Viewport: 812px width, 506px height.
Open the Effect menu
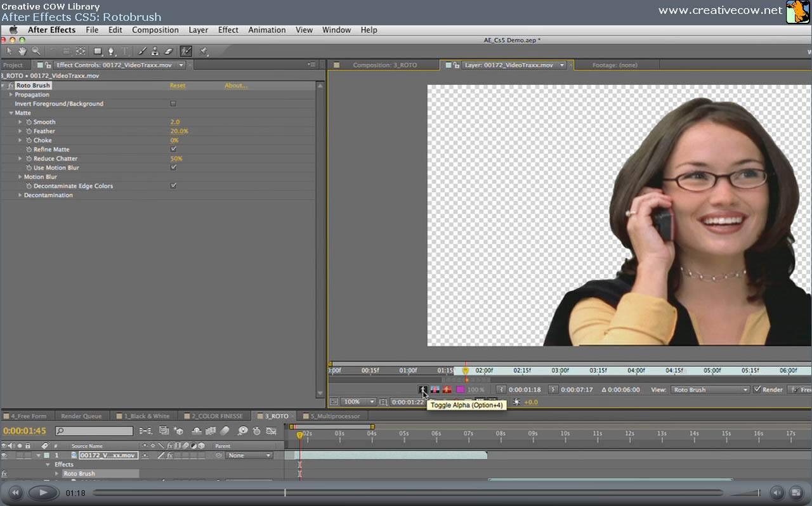pyautogui.click(x=228, y=30)
